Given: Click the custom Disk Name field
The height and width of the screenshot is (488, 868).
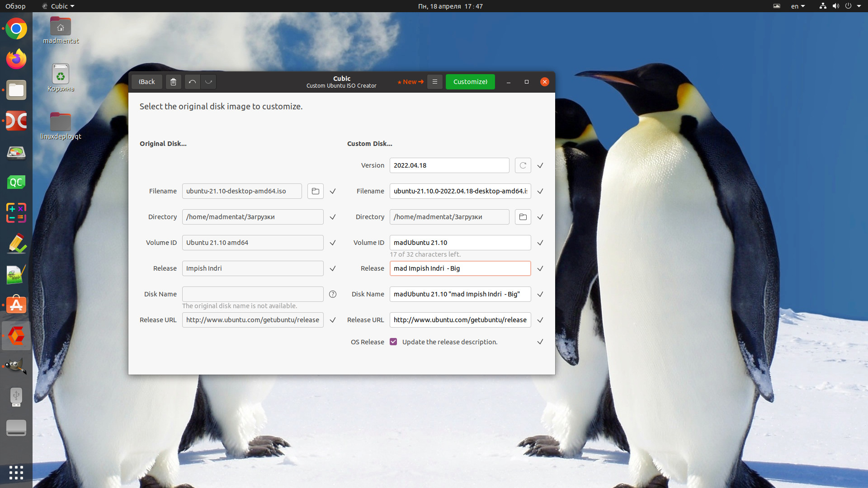Looking at the screenshot, I should (460, 294).
